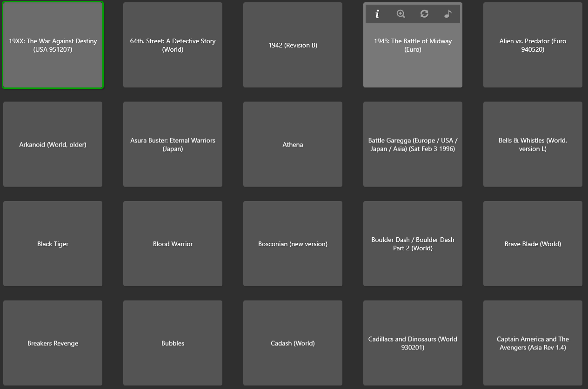
Task: Choose 1943: The Battle of Midway (Euro) title
Action: [x=413, y=45]
